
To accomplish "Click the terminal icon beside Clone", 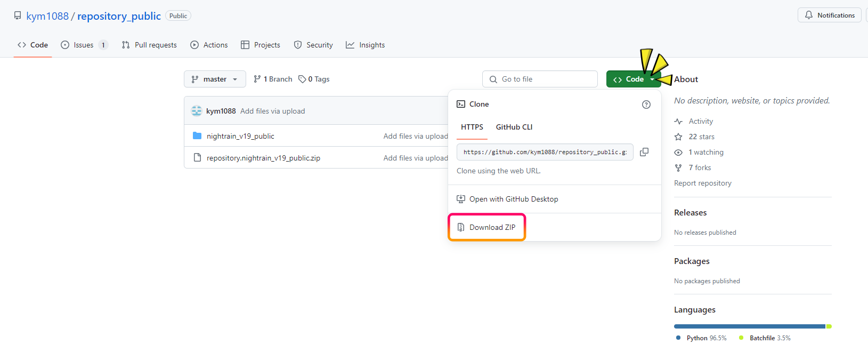I will tap(461, 104).
